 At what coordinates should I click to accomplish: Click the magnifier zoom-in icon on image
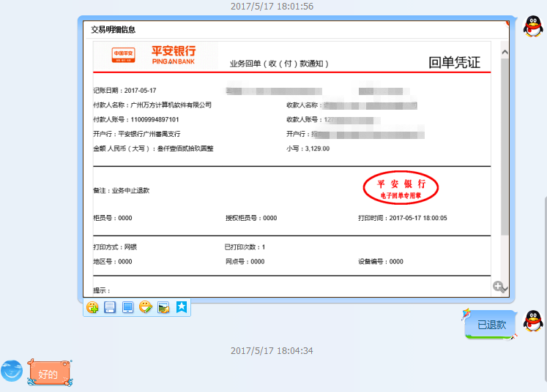(498, 287)
